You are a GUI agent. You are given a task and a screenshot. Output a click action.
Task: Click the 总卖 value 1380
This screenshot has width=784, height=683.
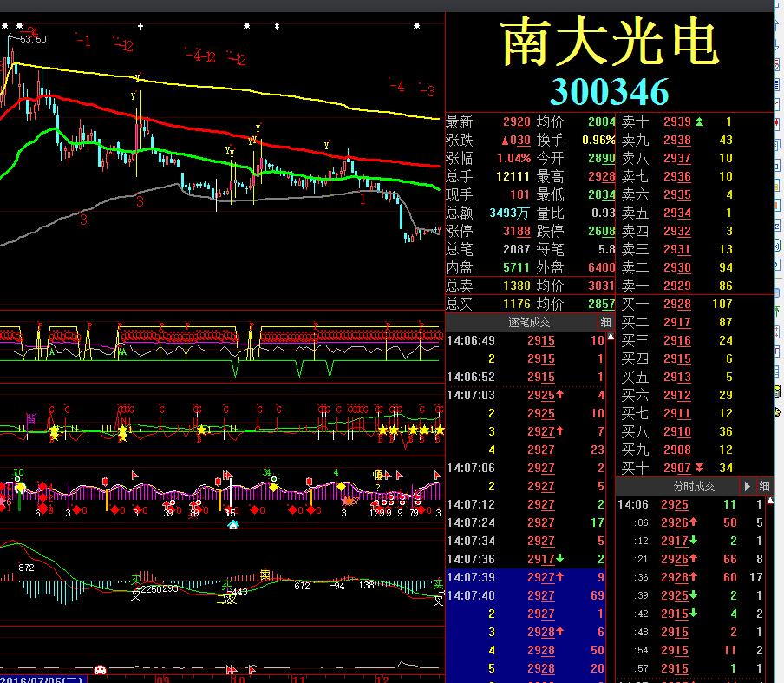pos(516,286)
